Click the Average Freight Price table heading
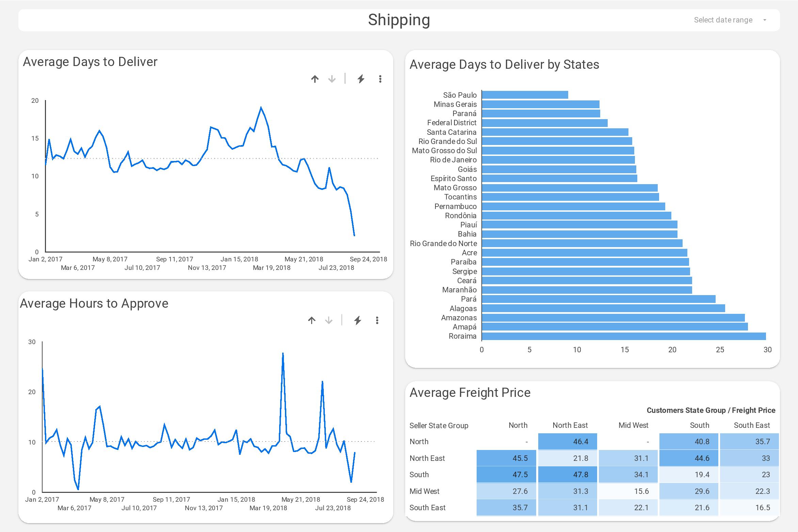798x532 pixels. 470,392
